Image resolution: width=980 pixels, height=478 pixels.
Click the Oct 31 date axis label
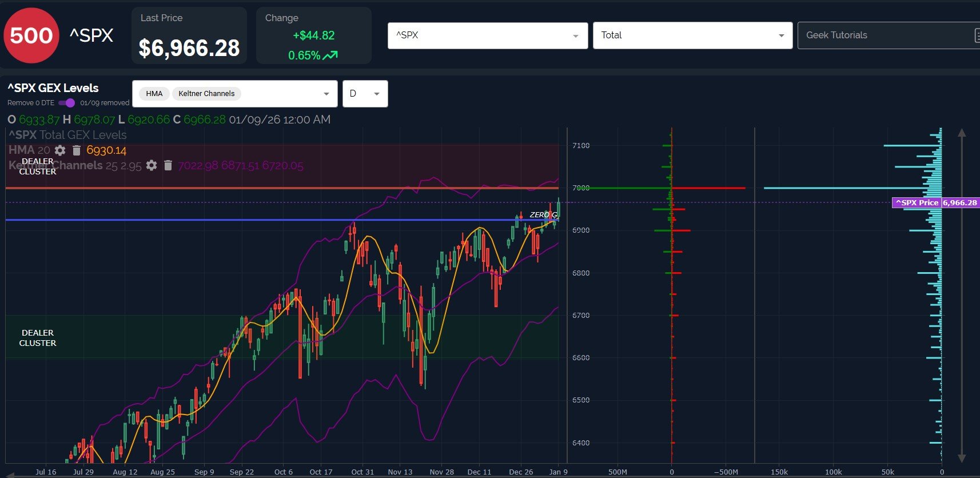coord(362,472)
